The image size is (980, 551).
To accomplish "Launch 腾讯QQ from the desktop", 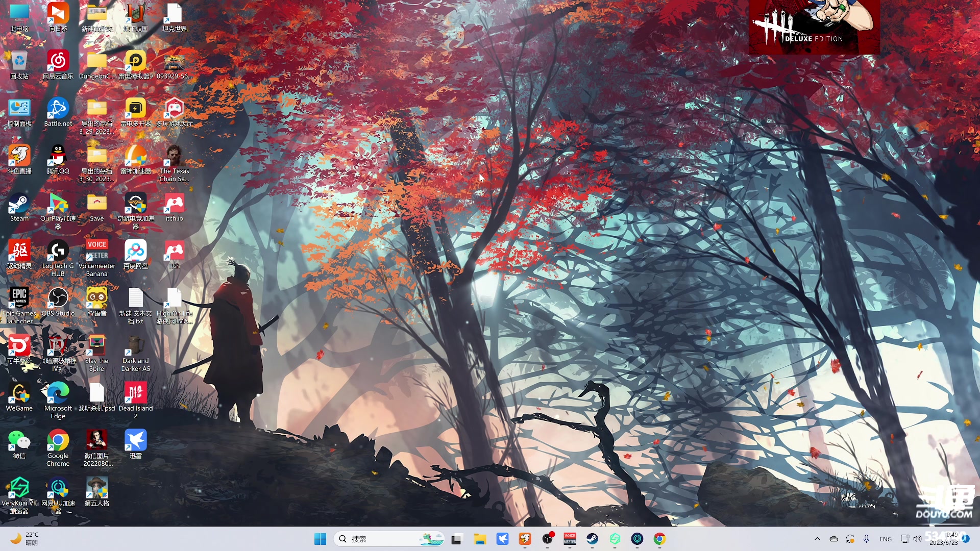I will (58, 160).
